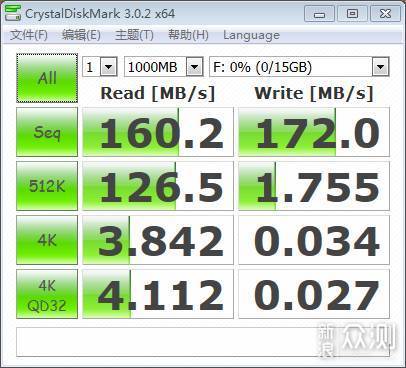
Task: Open the 主题(T) theme menu
Action: [134, 35]
